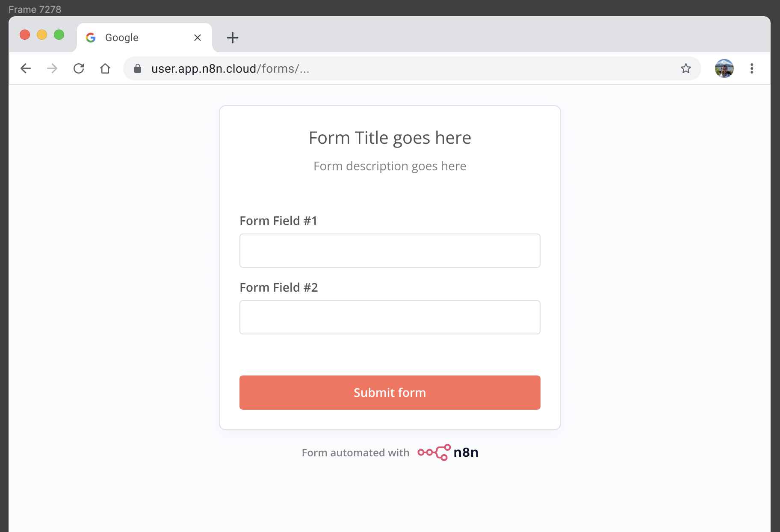780x532 pixels.
Task: Click the red close window button
Action: click(25, 35)
